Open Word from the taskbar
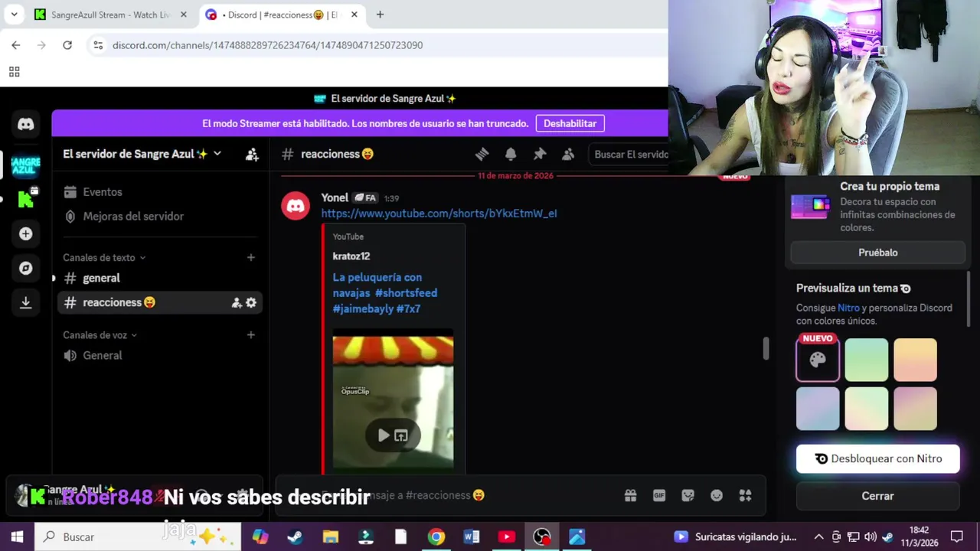Screen dimensions: 980x551 click(x=471, y=536)
